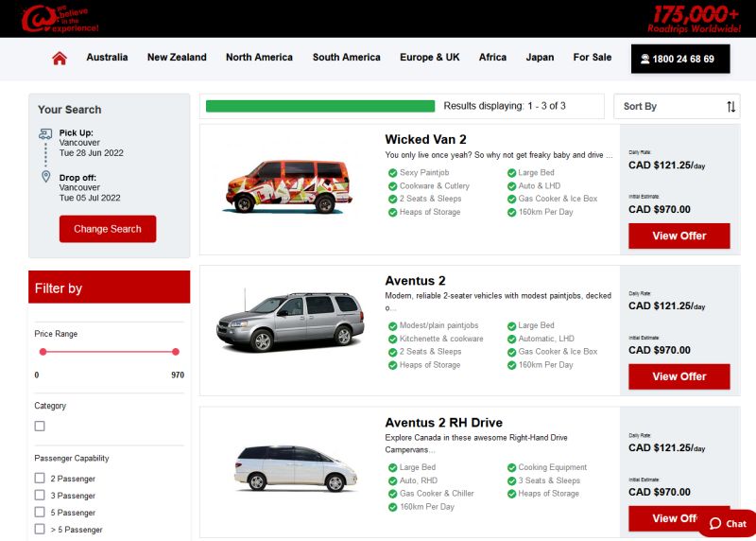Screen dimensions: 756x541
Task: Click the check icon beside Modest/plain paintjobs
Action: point(392,325)
